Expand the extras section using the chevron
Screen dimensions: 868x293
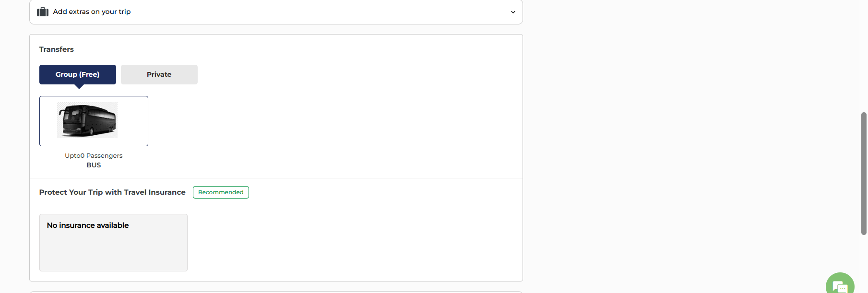pos(513,12)
